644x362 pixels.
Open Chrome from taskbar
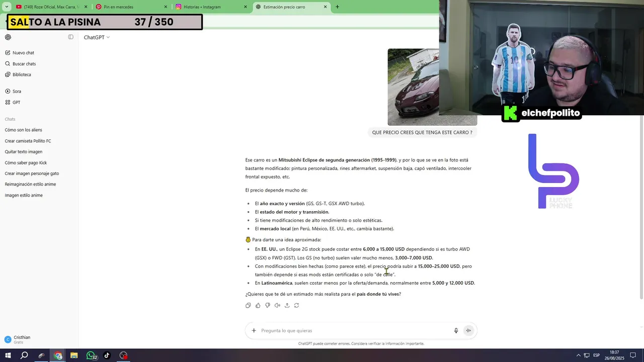(x=58, y=355)
